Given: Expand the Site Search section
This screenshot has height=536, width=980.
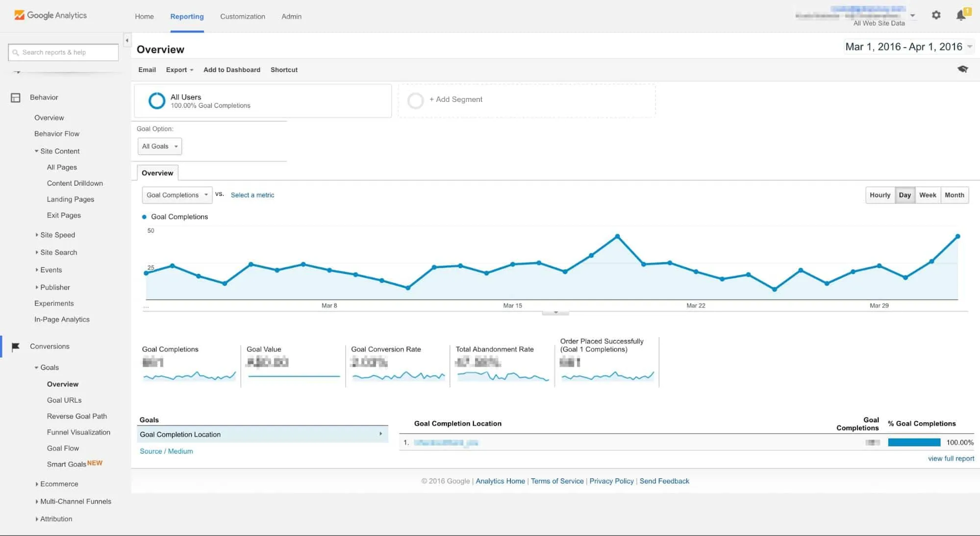Looking at the screenshot, I should [x=36, y=252].
